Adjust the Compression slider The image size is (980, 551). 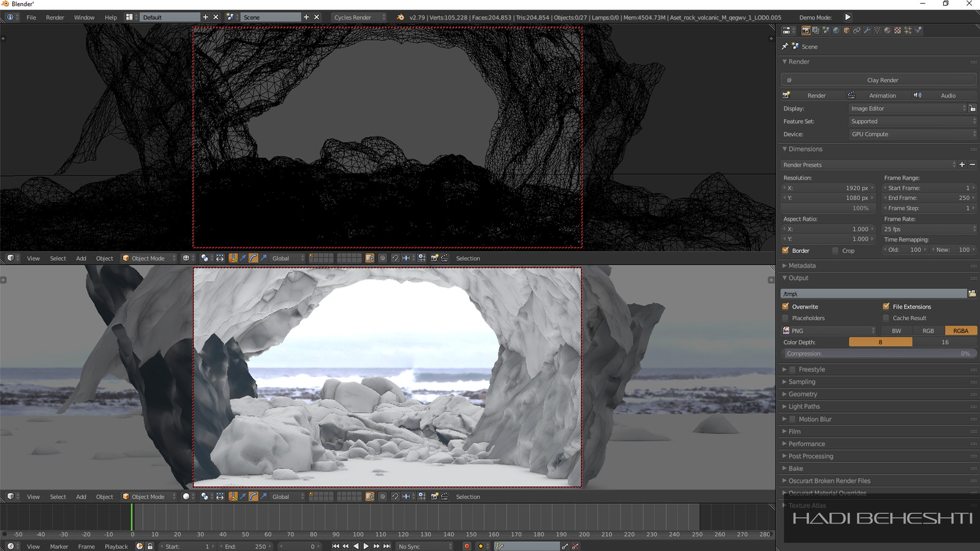(878, 353)
